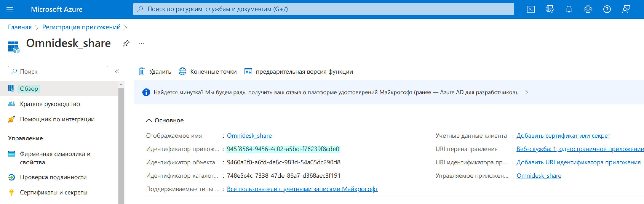Open the Directories and subscriptions filter icon
This screenshot has width=644, height=204.
[x=550, y=9]
